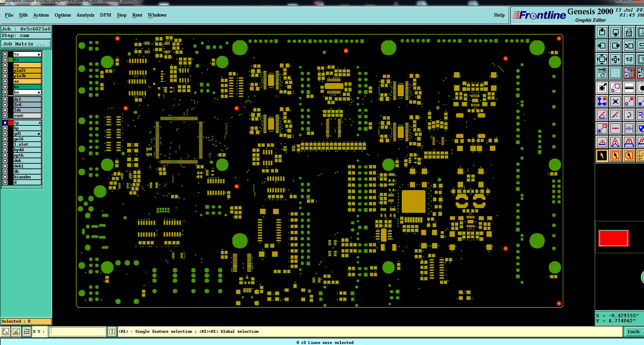
Task: Select the 1.slot layer name
Action: pyautogui.click(x=27, y=144)
